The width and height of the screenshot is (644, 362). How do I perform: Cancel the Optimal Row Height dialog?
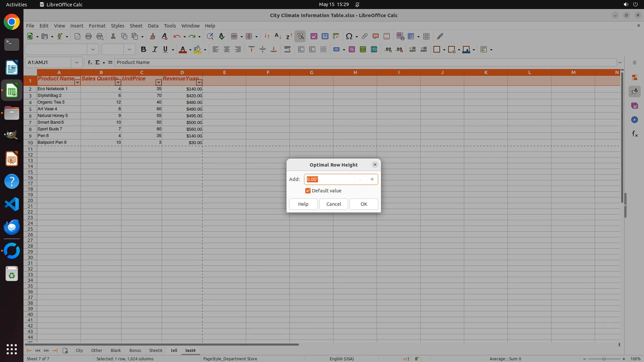[x=333, y=204]
